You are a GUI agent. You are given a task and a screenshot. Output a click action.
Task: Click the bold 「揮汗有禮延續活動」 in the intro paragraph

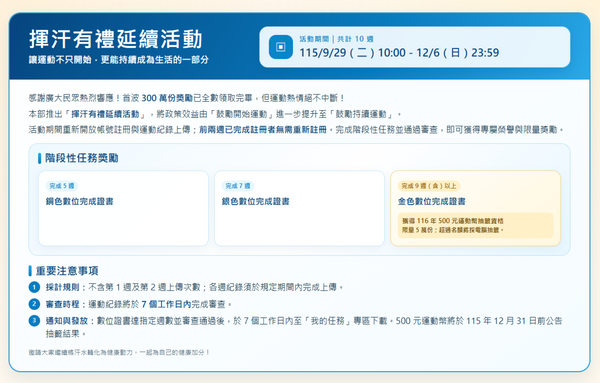pos(105,114)
